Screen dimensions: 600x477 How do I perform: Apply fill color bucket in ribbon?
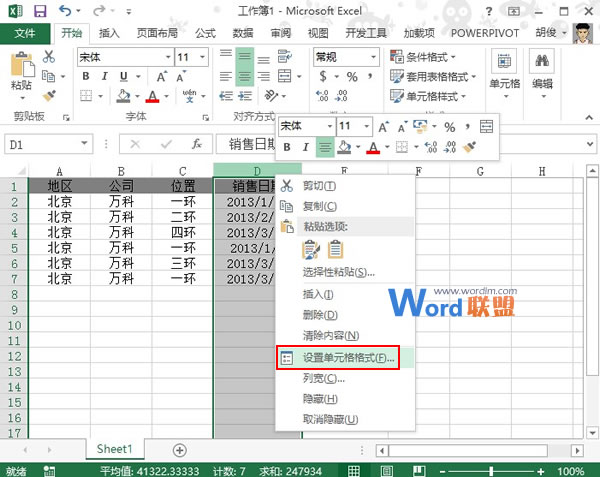123,96
